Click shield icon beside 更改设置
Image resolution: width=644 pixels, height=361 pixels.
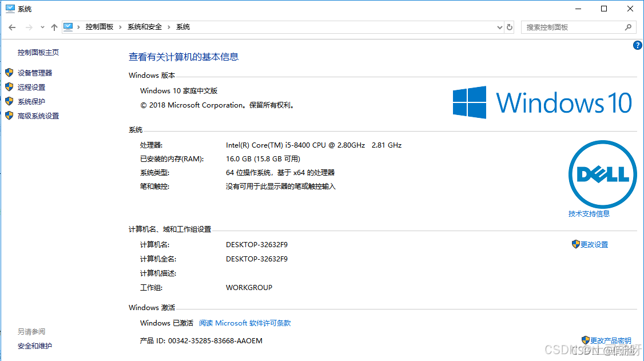click(x=575, y=244)
